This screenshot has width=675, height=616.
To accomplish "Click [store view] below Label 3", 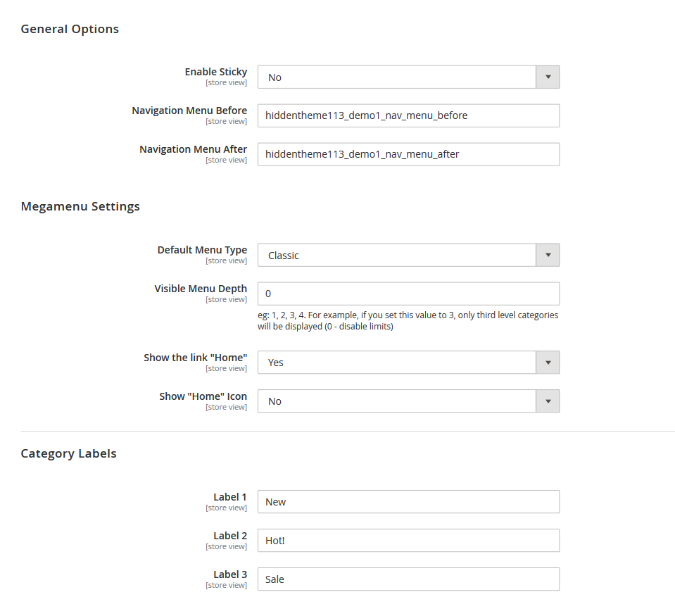I will (226, 585).
